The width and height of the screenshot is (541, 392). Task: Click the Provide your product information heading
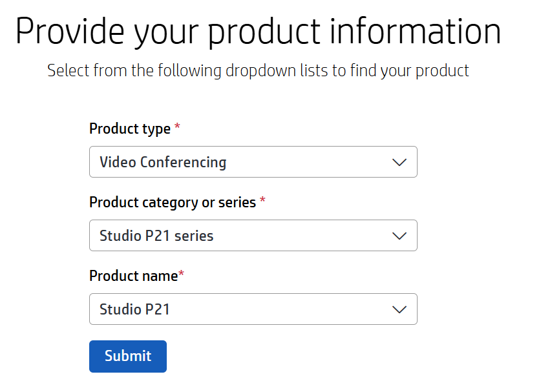coord(258,31)
